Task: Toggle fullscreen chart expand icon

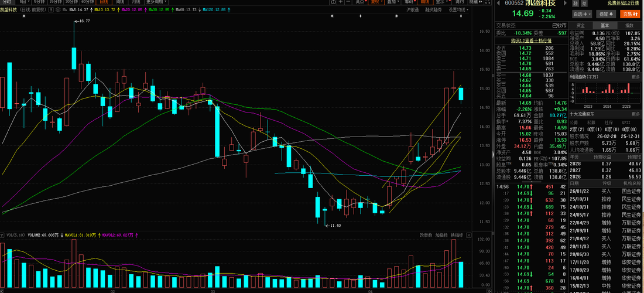Action: click(x=488, y=2)
